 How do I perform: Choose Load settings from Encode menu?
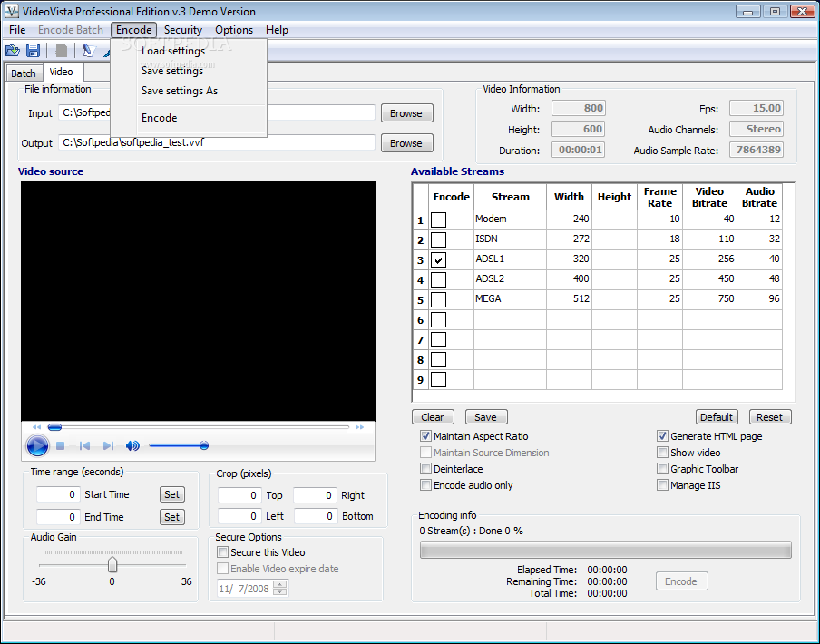tap(189, 51)
